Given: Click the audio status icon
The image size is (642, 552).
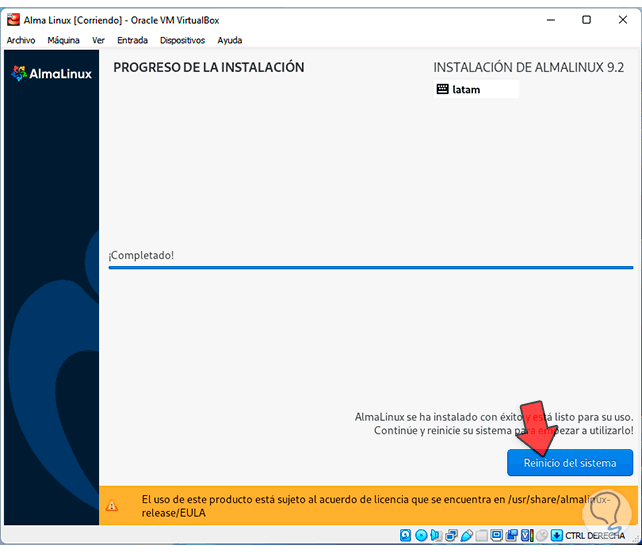Looking at the screenshot, I should (436, 535).
